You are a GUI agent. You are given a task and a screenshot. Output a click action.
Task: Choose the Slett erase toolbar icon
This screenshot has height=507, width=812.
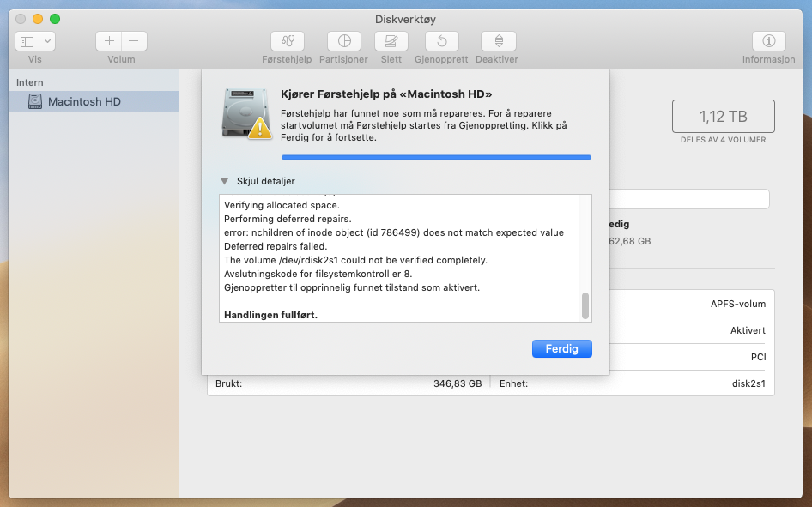click(x=391, y=41)
